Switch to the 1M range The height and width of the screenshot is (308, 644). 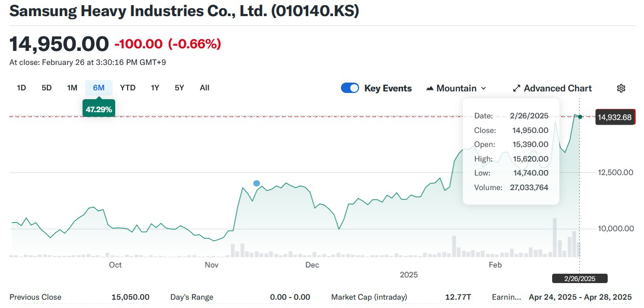click(72, 88)
